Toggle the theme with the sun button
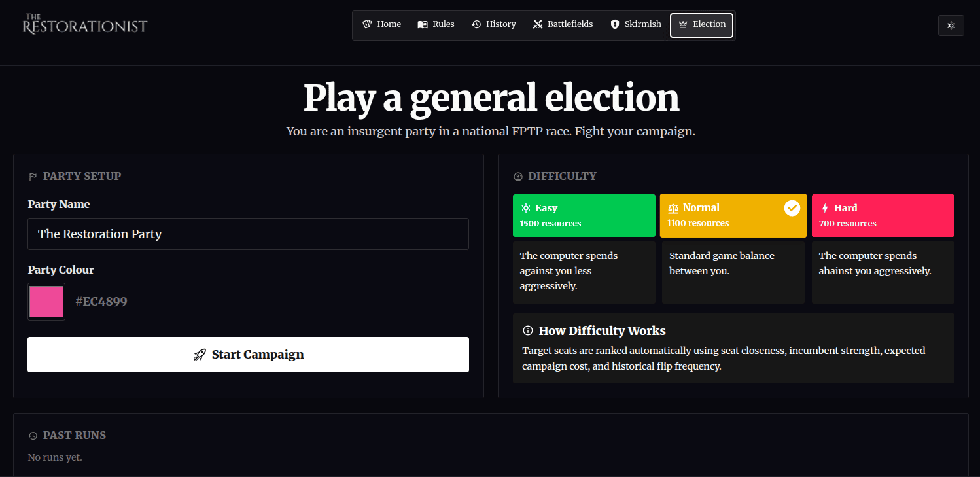The width and height of the screenshot is (980, 477). click(951, 25)
